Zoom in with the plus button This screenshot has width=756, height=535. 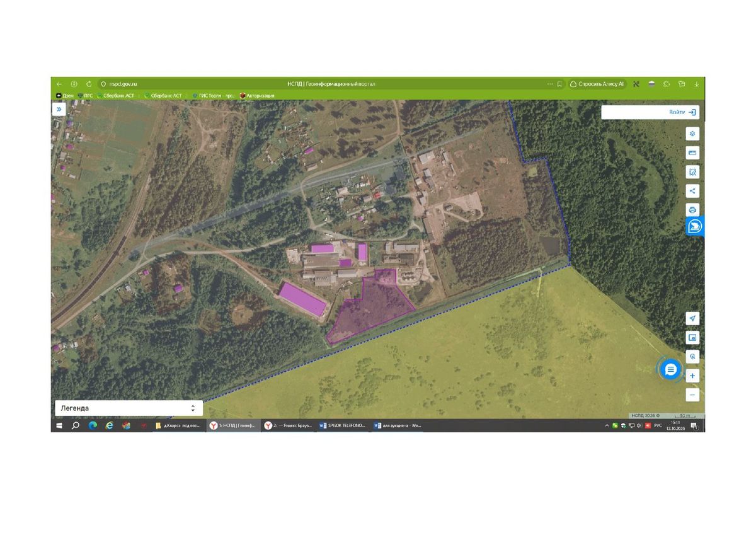692,376
